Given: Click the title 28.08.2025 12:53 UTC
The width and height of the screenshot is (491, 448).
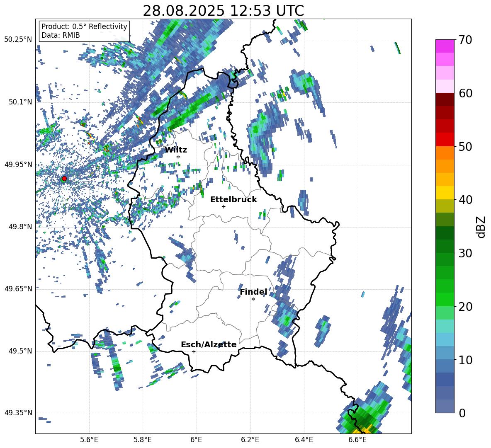Looking at the screenshot, I should pos(223,11).
